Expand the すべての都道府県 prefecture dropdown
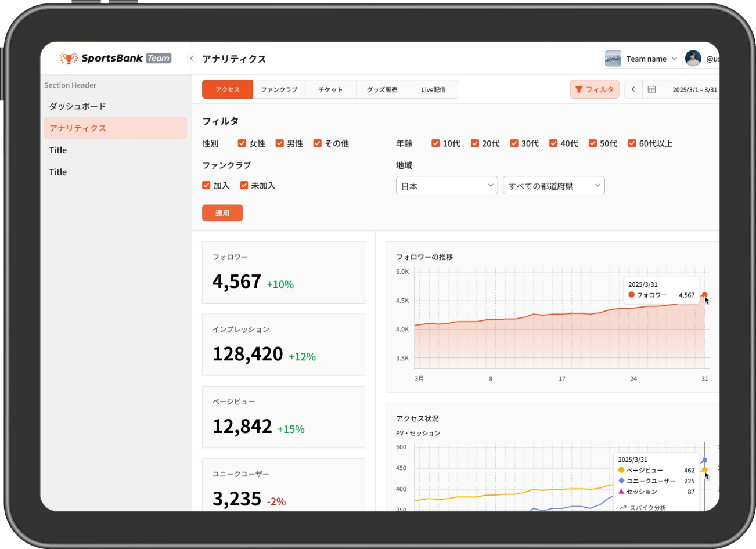Image resolution: width=756 pixels, height=549 pixels. coord(553,186)
